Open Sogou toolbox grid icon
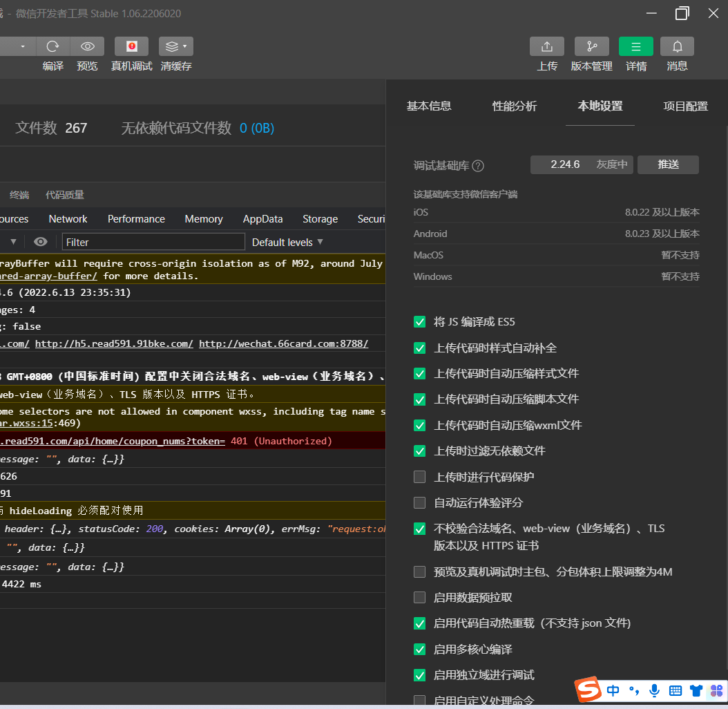This screenshot has width=728, height=709. tap(716, 691)
